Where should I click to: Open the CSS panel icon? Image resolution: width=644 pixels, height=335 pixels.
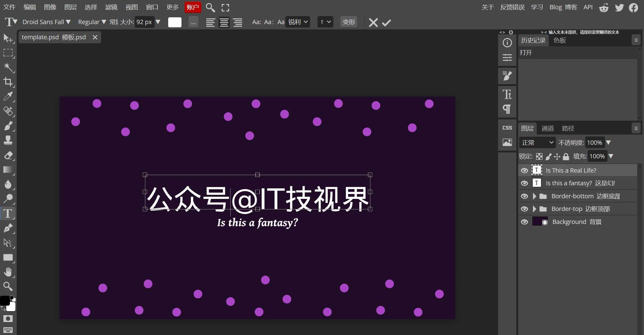click(x=507, y=128)
